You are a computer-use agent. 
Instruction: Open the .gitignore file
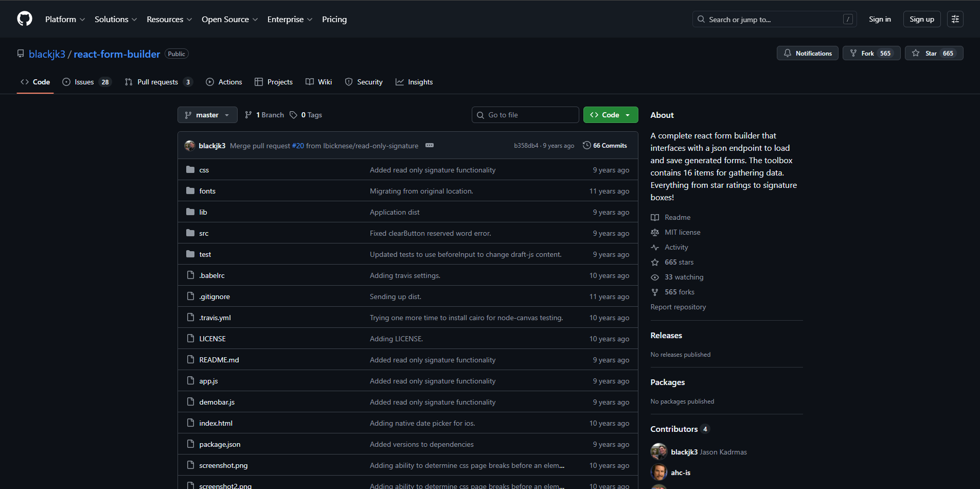pyautogui.click(x=215, y=296)
